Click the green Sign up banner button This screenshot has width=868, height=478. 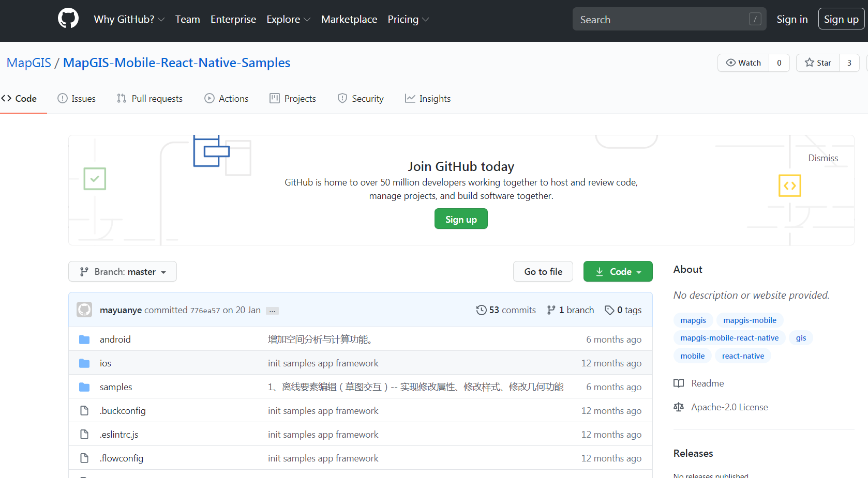point(461,219)
